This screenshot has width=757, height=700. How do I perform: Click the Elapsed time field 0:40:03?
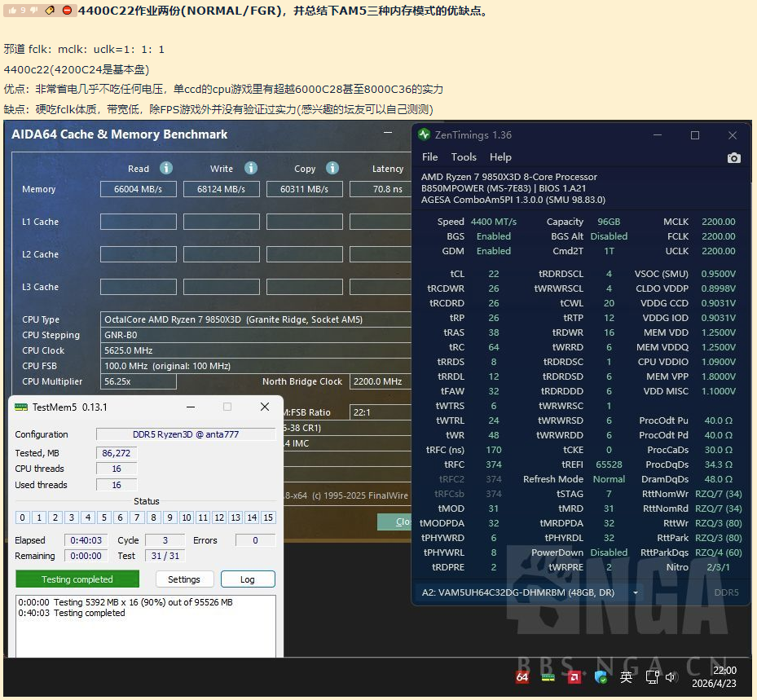(x=86, y=540)
